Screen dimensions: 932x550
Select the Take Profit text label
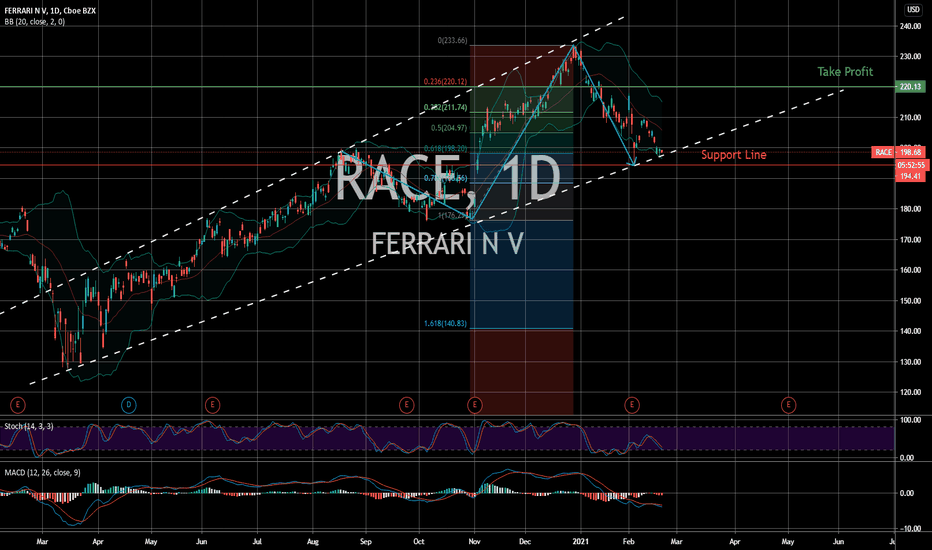[845, 71]
